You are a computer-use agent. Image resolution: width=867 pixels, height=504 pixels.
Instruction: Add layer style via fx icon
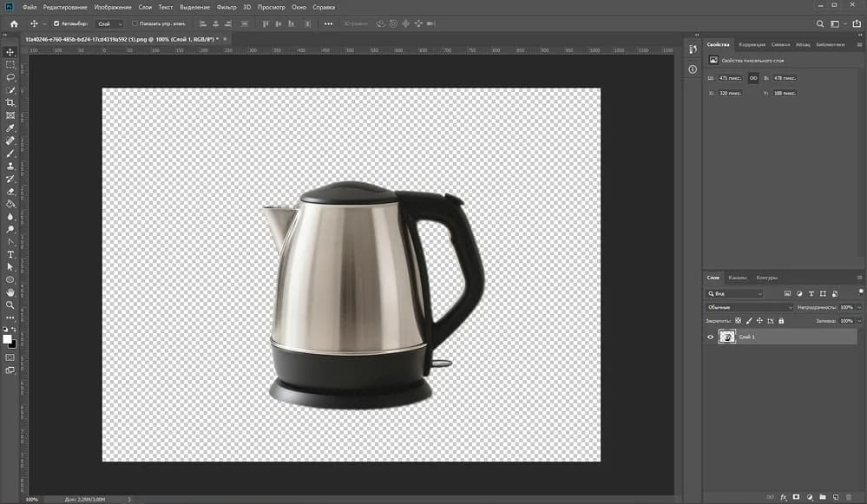[783, 497]
